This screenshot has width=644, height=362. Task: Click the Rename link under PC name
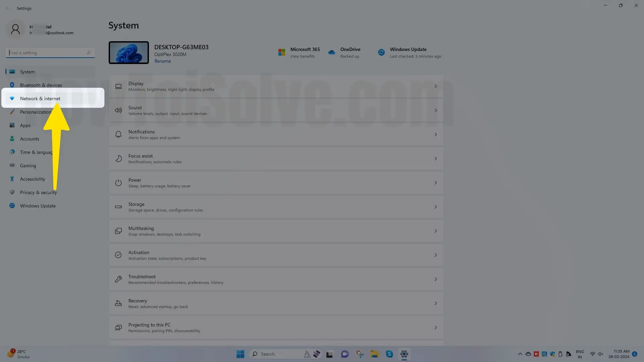tap(162, 61)
